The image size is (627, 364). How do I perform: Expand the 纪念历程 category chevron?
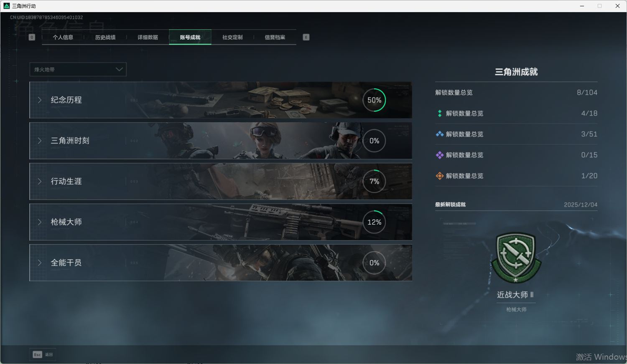point(40,100)
